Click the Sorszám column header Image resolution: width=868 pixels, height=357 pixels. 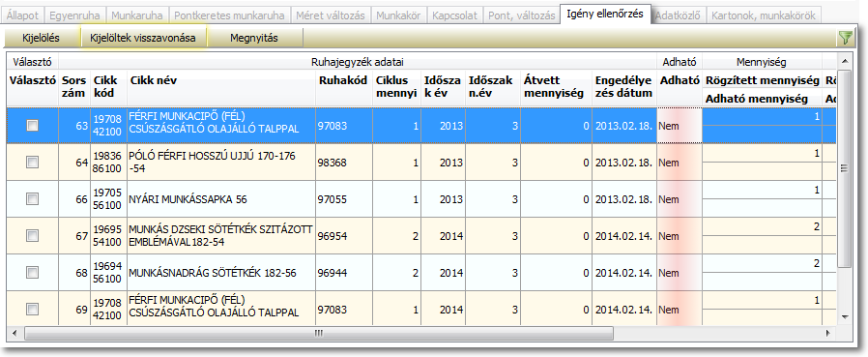click(x=74, y=87)
